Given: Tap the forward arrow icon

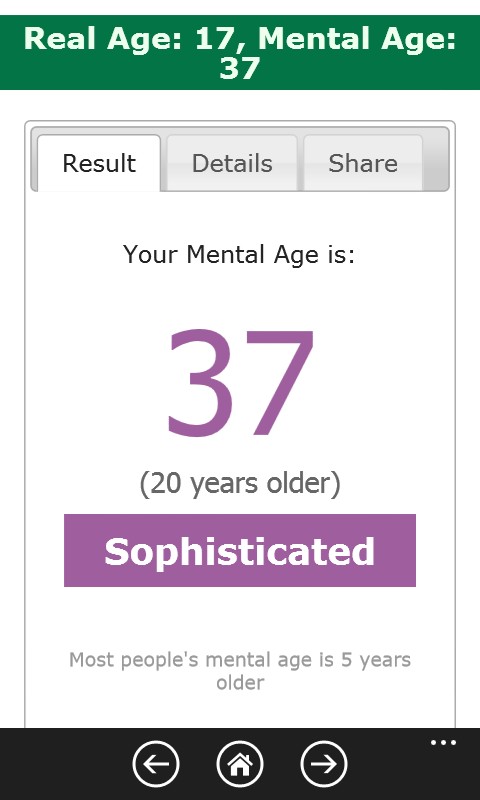Looking at the screenshot, I should pos(324,764).
